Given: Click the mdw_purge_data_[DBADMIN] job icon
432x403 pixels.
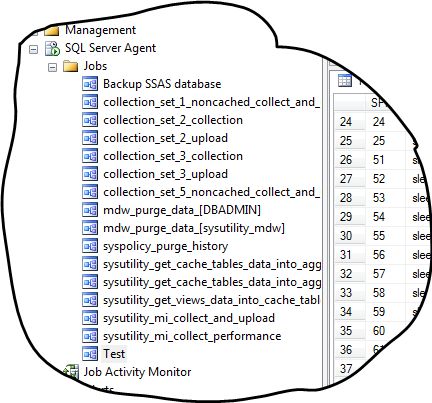Looking at the screenshot, I should pyautogui.click(x=90, y=210).
